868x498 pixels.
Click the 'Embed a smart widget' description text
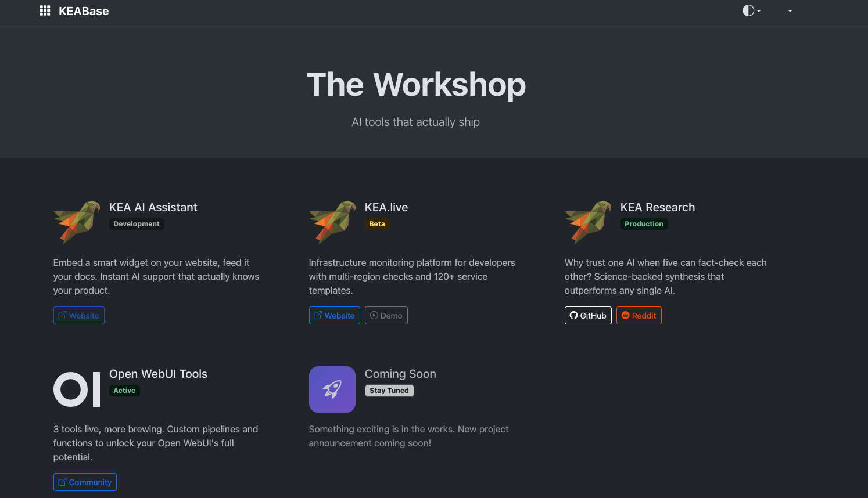tap(156, 277)
